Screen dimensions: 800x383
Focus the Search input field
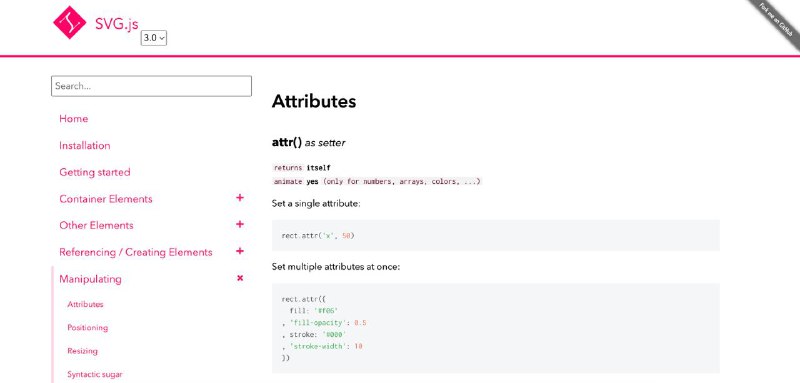click(152, 86)
